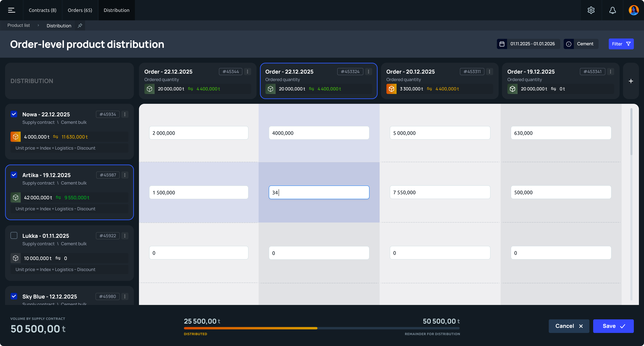Uncheck the Nowa contract checkbox
Image resolution: width=644 pixels, height=346 pixels.
point(14,114)
